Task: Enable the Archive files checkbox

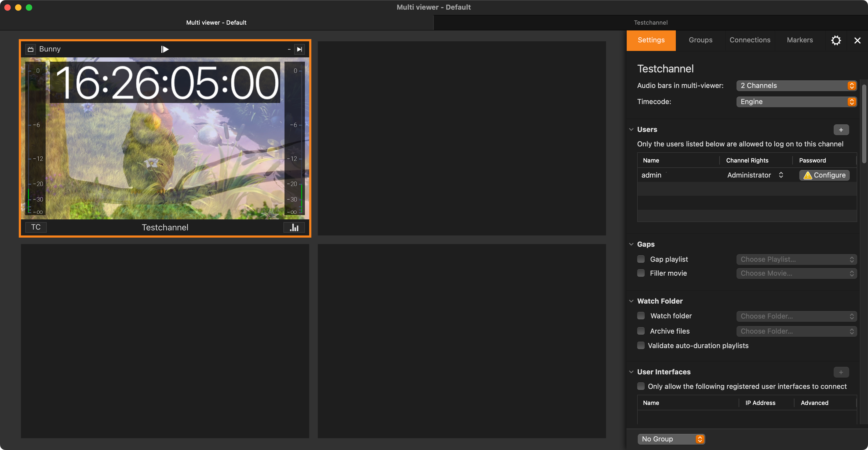Action: 641,331
